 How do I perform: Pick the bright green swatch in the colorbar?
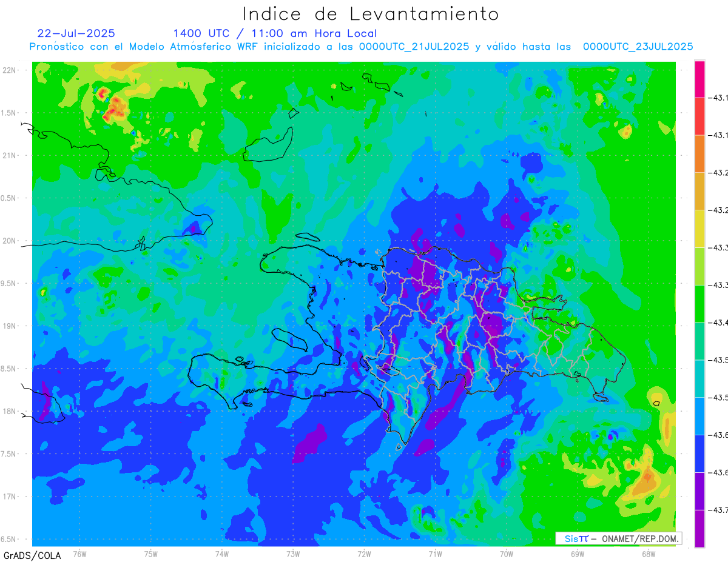tap(699, 304)
